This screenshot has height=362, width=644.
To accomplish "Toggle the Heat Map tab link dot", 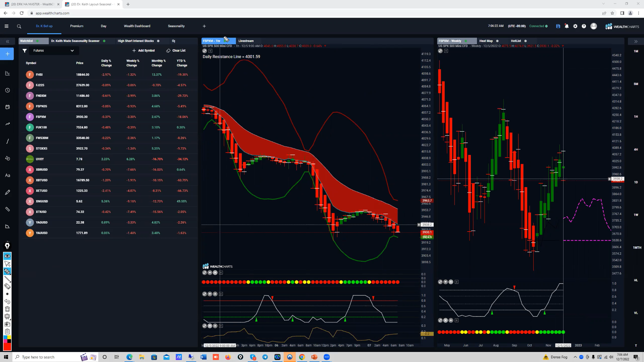I will click(x=497, y=41).
